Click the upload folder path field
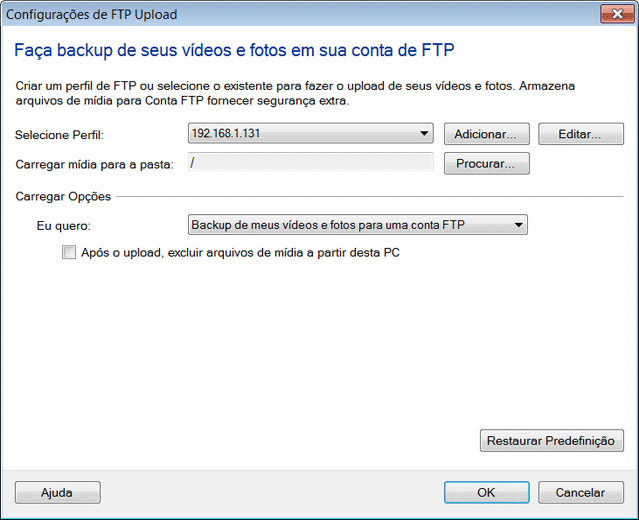Image resolution: width=639 pixels, height=520 pixels. [310, 163]
